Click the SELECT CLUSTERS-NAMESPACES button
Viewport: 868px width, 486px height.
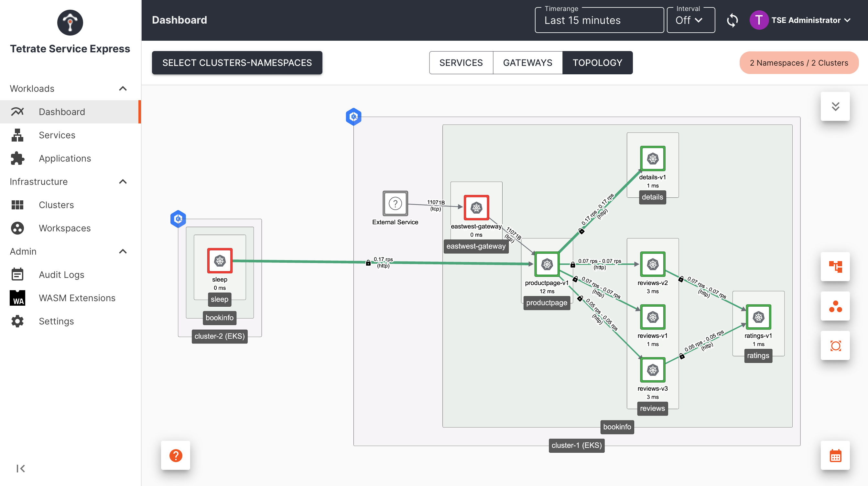237,63
